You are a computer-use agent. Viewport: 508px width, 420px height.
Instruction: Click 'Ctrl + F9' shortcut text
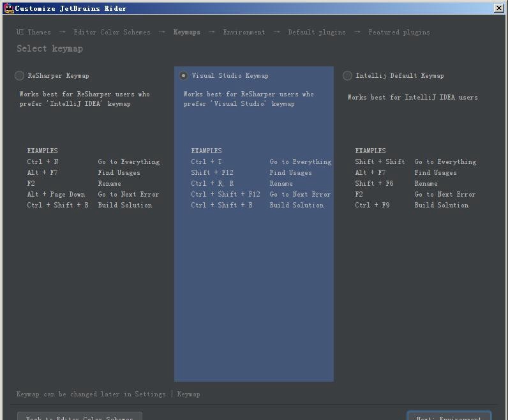(x=372, y=205)
